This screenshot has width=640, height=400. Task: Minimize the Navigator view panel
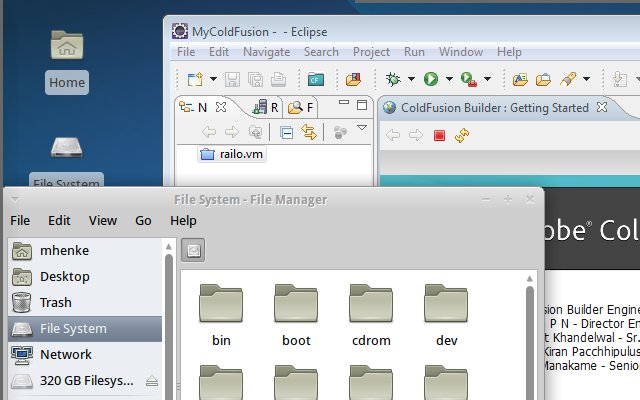coord(344,102)
